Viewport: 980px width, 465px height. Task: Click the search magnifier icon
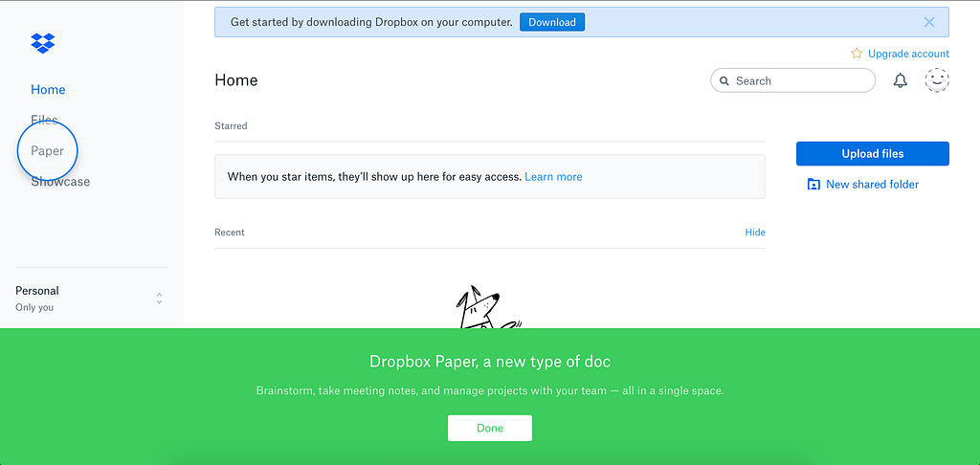click(724, 80)
